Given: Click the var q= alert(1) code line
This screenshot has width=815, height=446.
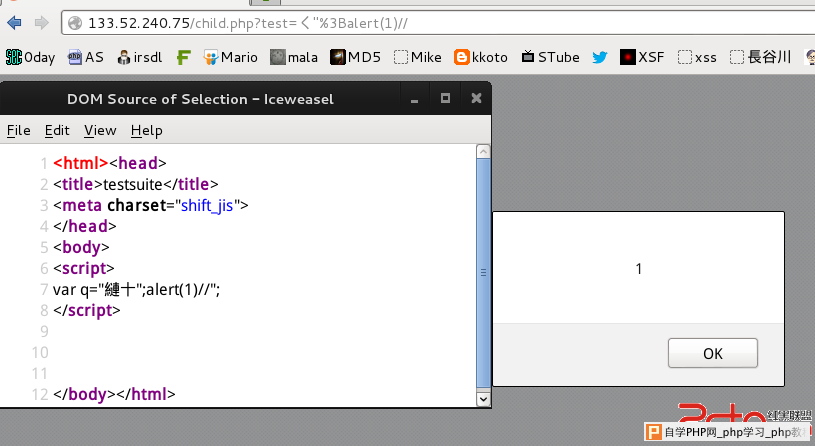Looking at the screenshot, I should 137,290.
